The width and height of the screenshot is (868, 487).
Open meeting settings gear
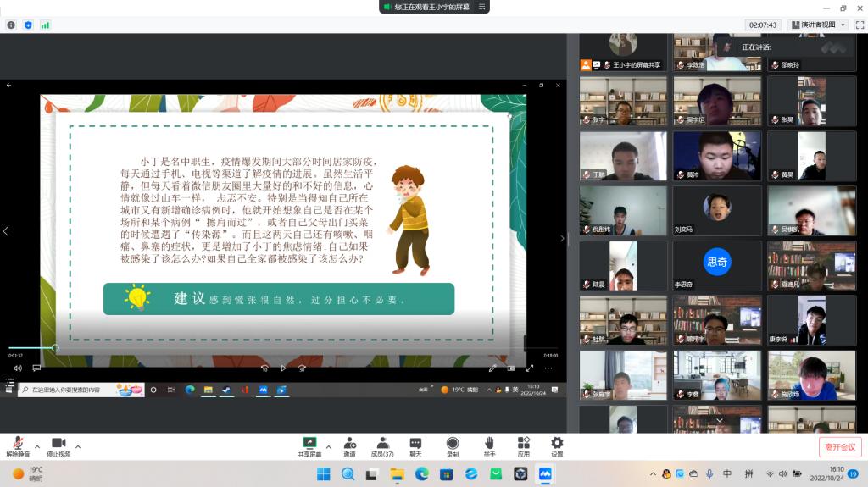(x=557, y=445)
